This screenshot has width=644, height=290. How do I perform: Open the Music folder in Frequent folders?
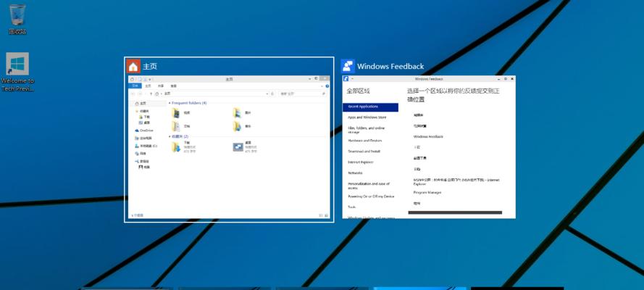(x=242, y=126)
